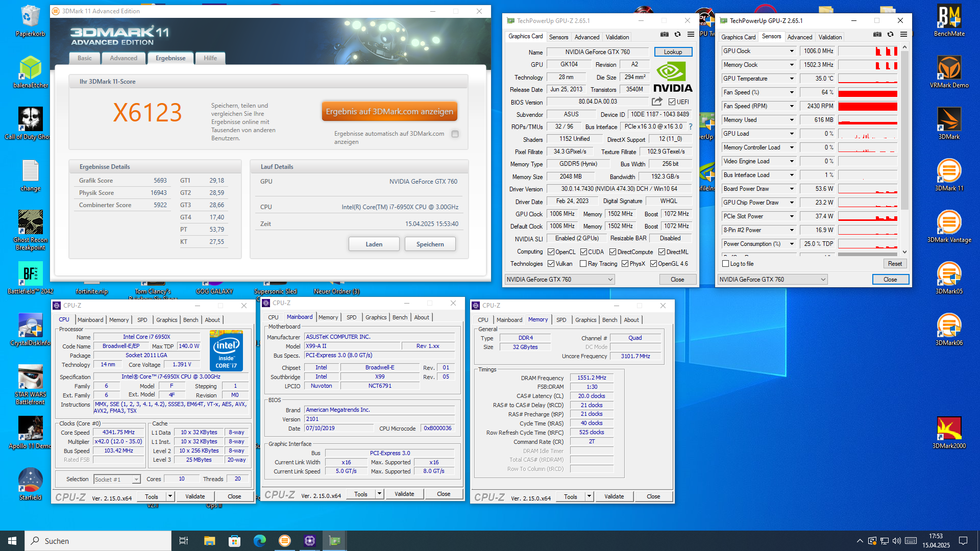Open the GPU selector dropdown in GPU-Z Sensors window
The width and height of the screenshot is (980, 551).
[772, 280]
